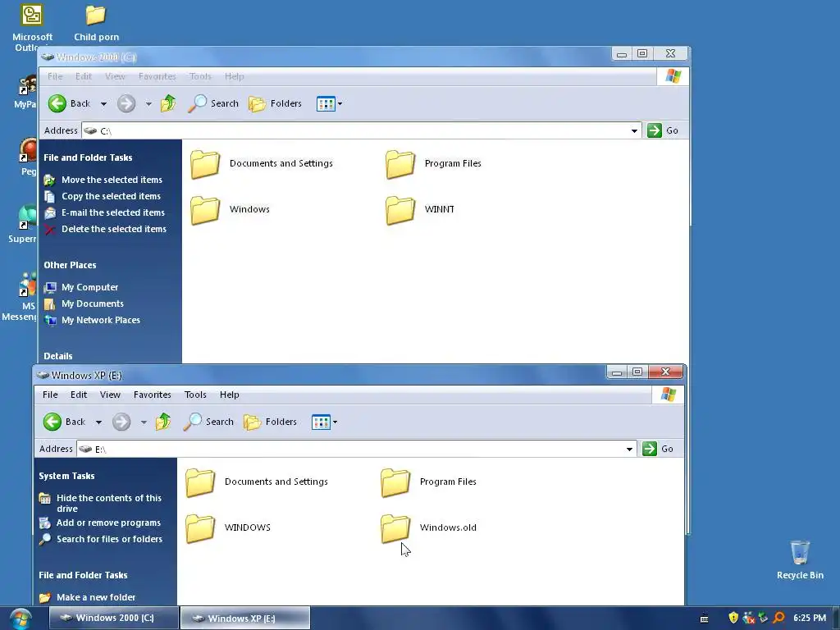Open Back history dropdown in C: window
The width and height of the screenshot is (840, 630).
pos(103,104)
